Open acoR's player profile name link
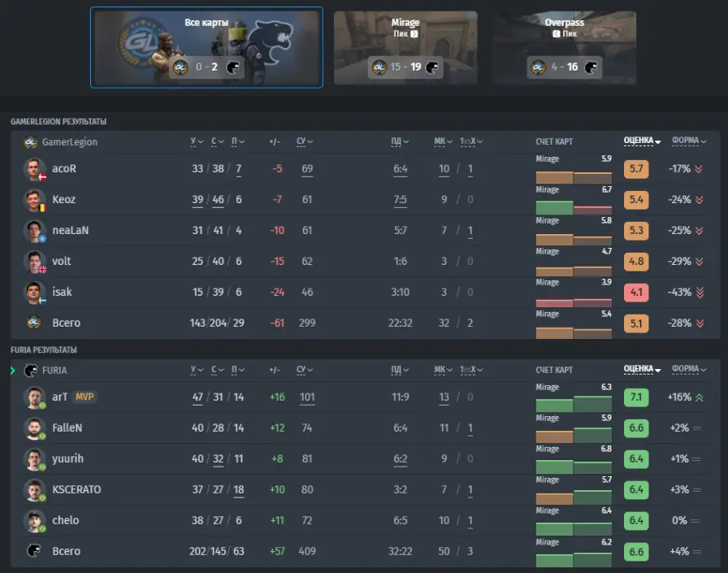The image size is (728, 573). (64, 168)
